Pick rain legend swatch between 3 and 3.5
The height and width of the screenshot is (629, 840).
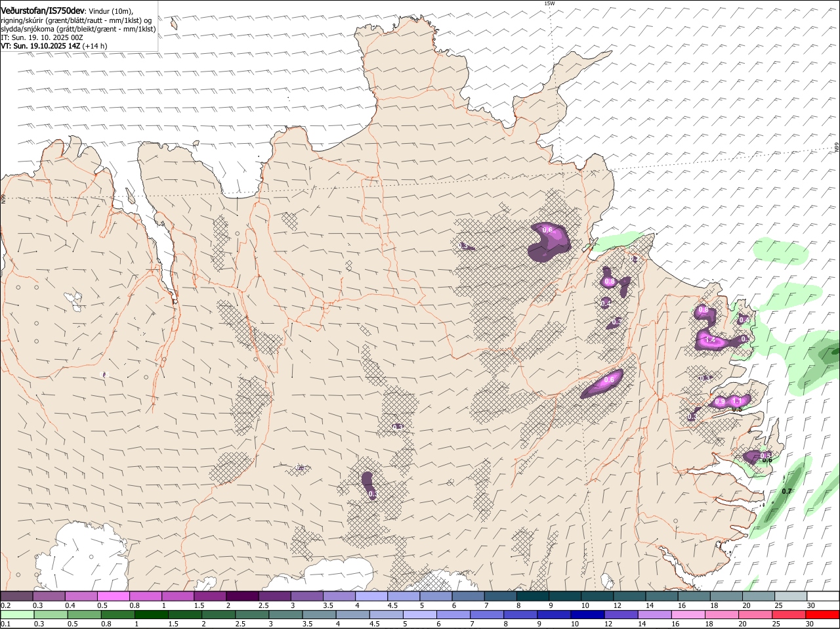pyautogui.click(x=285, y=615)
